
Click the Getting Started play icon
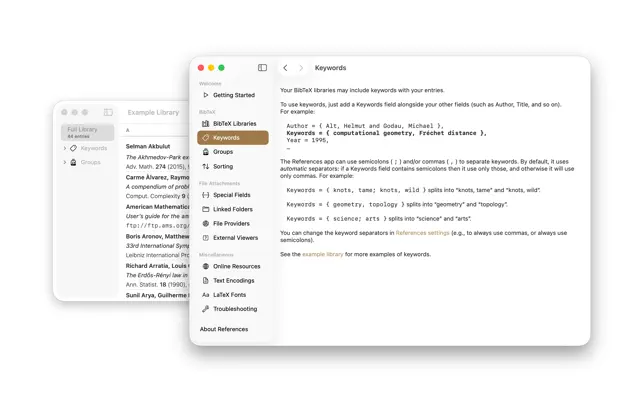tap(206, 95)
